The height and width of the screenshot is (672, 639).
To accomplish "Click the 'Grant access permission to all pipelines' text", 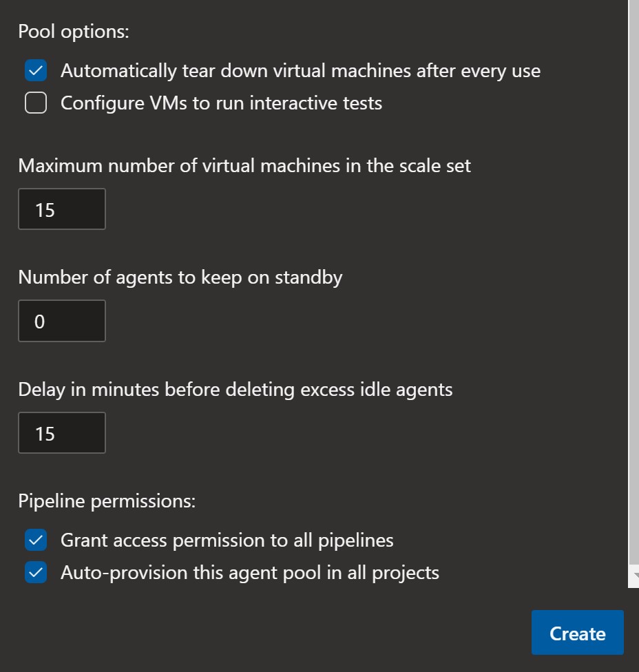I will (x=227, y=540).
